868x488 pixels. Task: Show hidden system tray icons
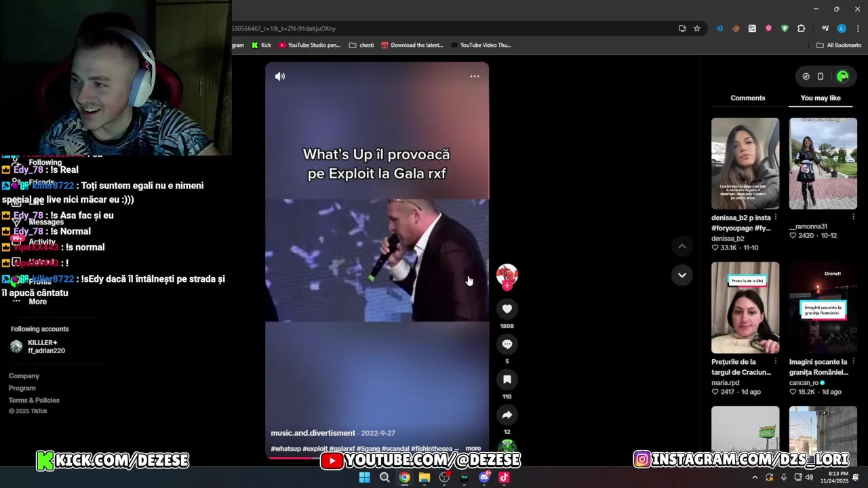click(755, 477)
